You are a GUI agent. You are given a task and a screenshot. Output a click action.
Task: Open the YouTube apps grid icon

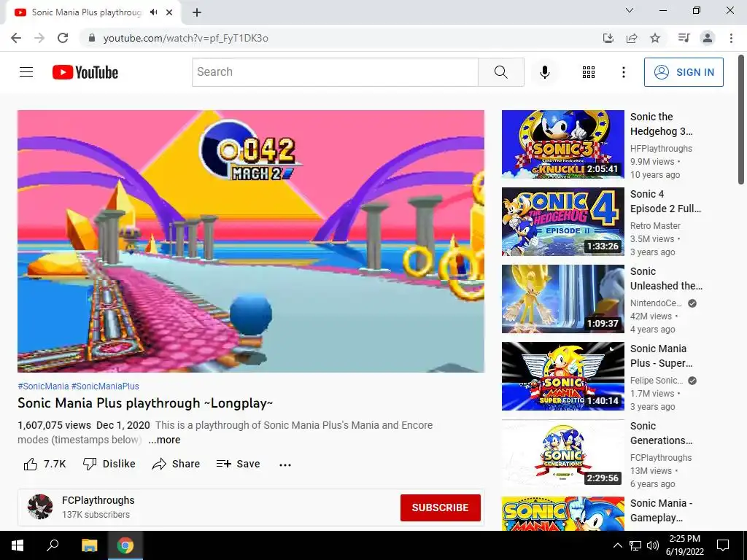589,72
